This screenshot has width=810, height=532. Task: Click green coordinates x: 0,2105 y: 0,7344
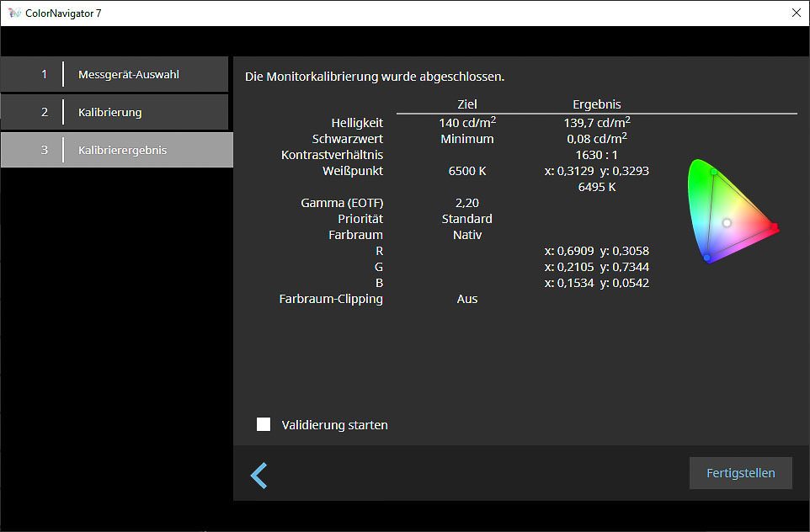597,267
